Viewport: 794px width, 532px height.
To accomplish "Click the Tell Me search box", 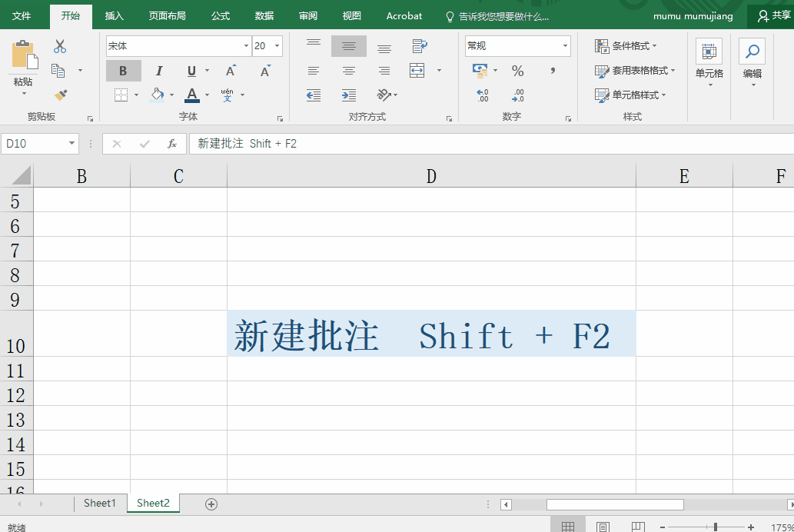I will click(x=497, y=17).
